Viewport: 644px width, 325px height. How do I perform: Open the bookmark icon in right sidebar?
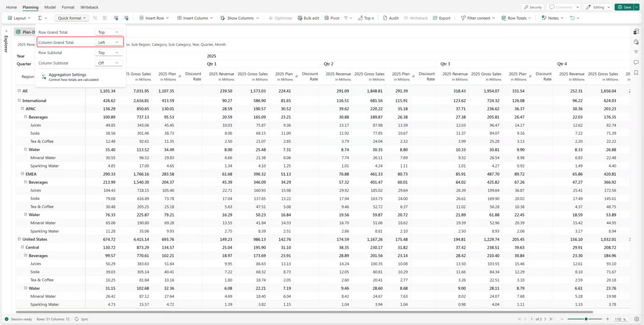(636, 73)
